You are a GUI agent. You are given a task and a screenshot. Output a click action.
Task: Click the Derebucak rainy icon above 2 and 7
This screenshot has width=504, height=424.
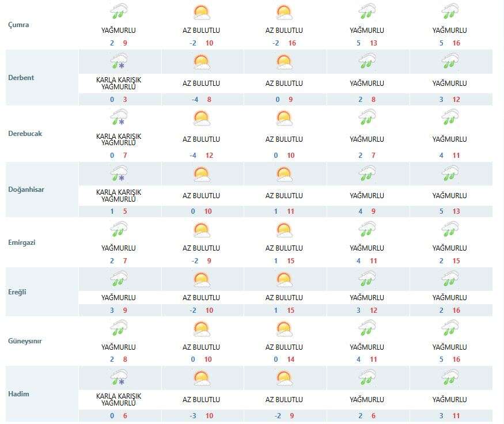[x=367, y=118]
